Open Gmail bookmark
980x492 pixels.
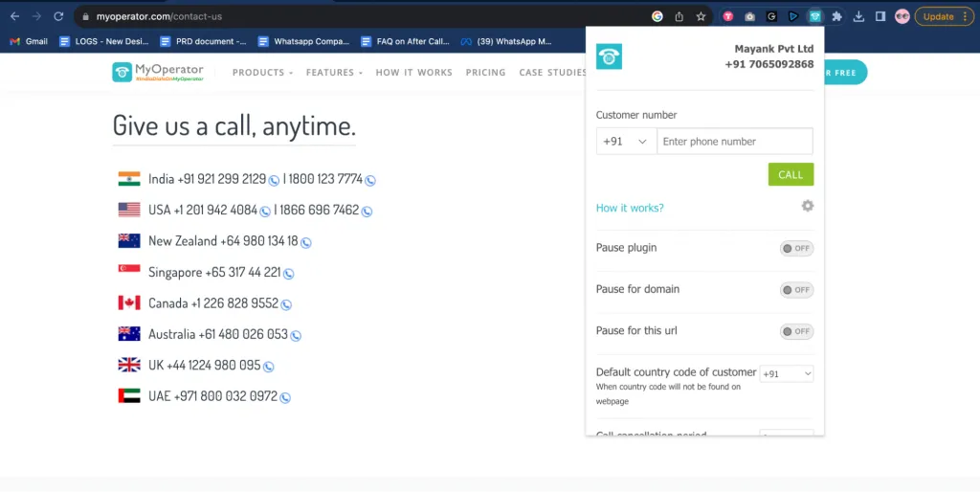29,41
